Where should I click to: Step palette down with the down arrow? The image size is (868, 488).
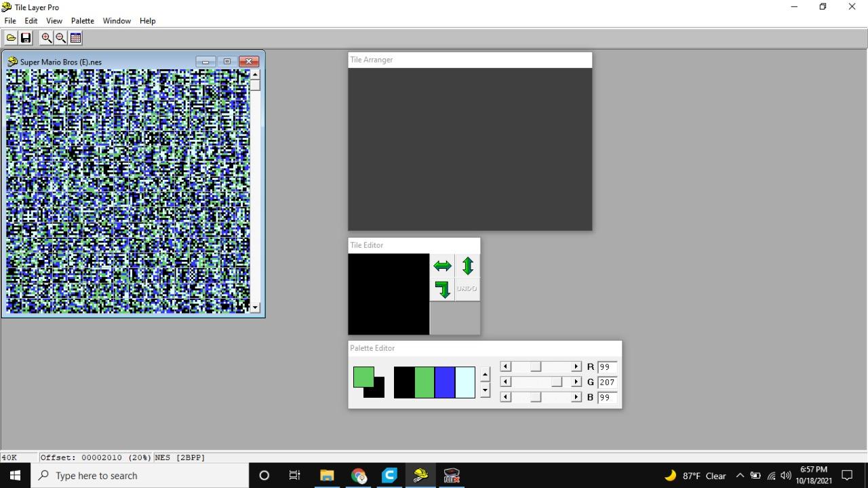click(485, 390)
